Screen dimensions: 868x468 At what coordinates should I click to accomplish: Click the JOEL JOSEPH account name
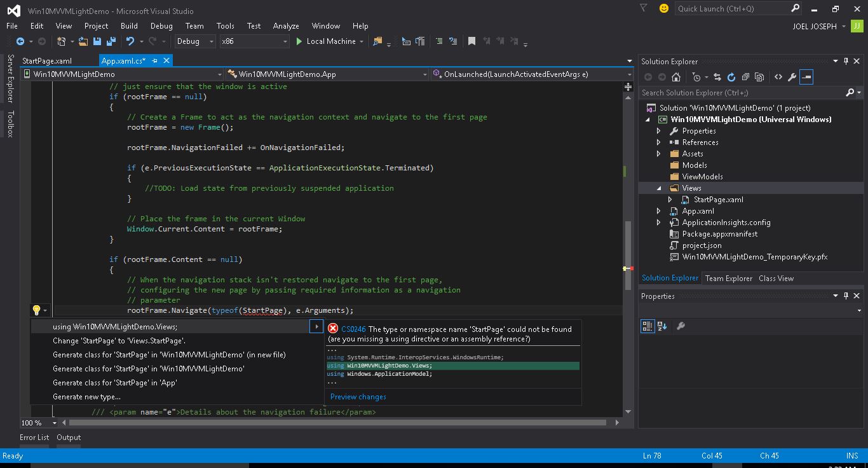tap(815, 27)
